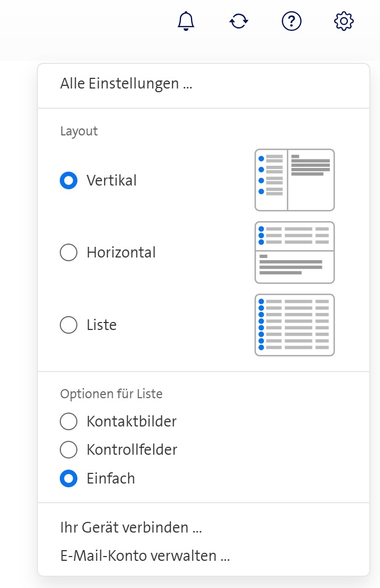Enable the Kontrollfelder list option
Screen dimensions: 380x588
68,450
